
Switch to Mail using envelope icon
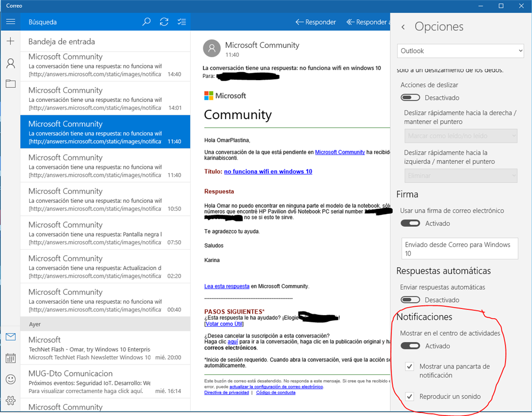pos(10,337)
